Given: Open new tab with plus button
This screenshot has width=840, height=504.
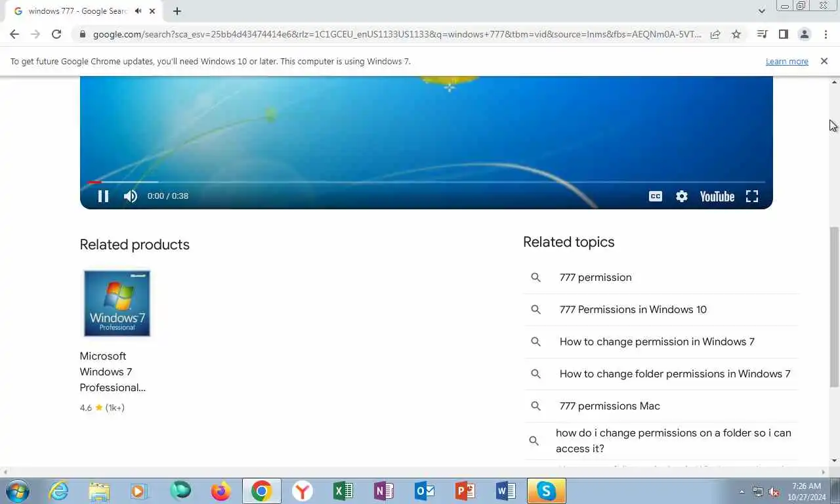Looking at the screenshot, I should pos(177,11).
